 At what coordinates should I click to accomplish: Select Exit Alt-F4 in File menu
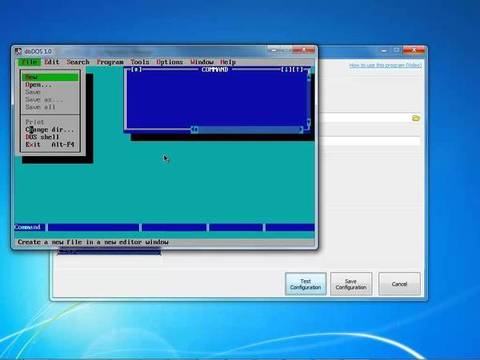point(50,145)
